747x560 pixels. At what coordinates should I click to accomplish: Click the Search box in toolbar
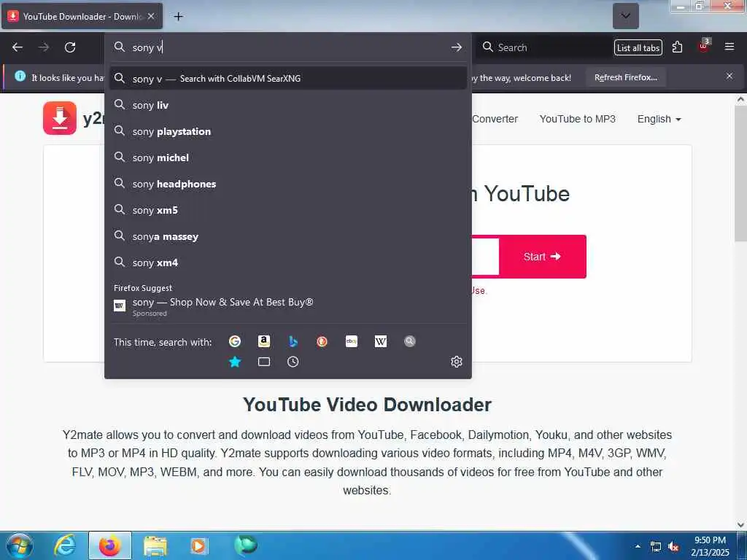coord(543,47)
